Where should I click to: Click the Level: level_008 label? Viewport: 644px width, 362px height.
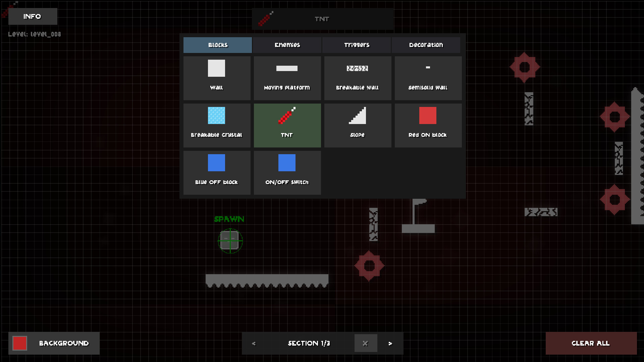(x=35, y=34)
